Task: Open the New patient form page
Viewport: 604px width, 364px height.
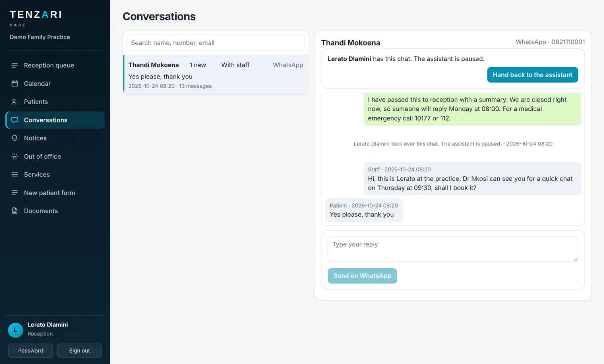Action: [55, 193]
